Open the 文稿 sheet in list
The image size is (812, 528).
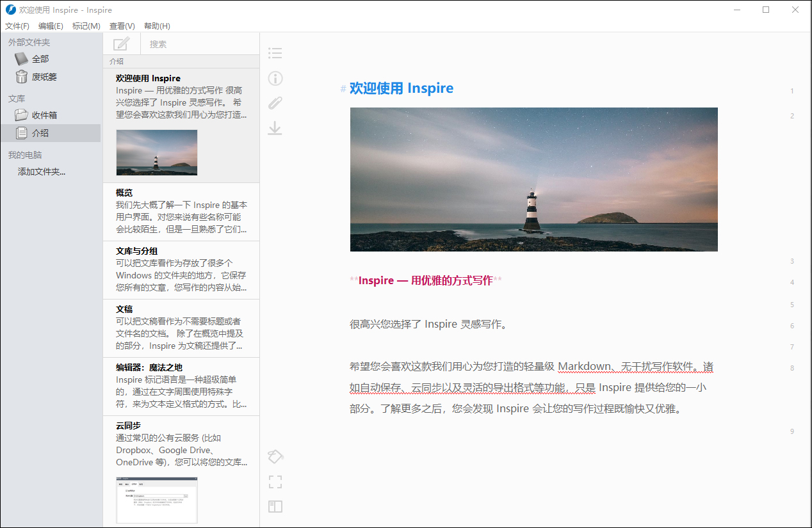click(x=181, y=328)
